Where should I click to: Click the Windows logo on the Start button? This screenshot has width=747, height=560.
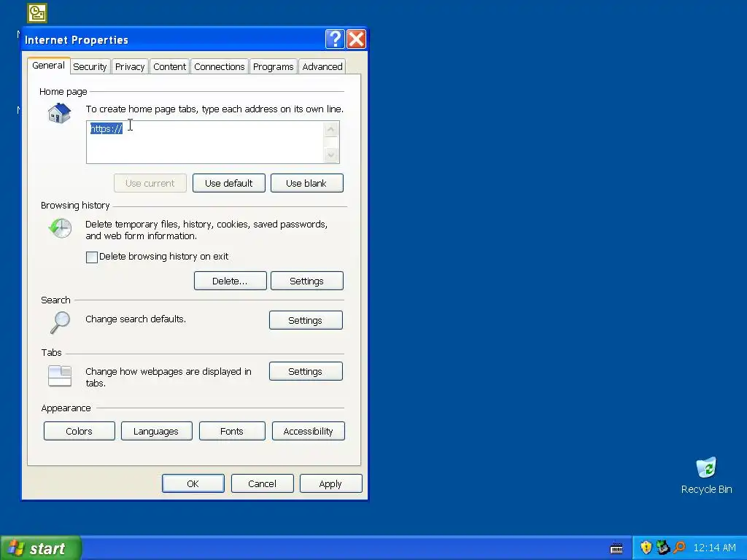(x=16, y=548)
